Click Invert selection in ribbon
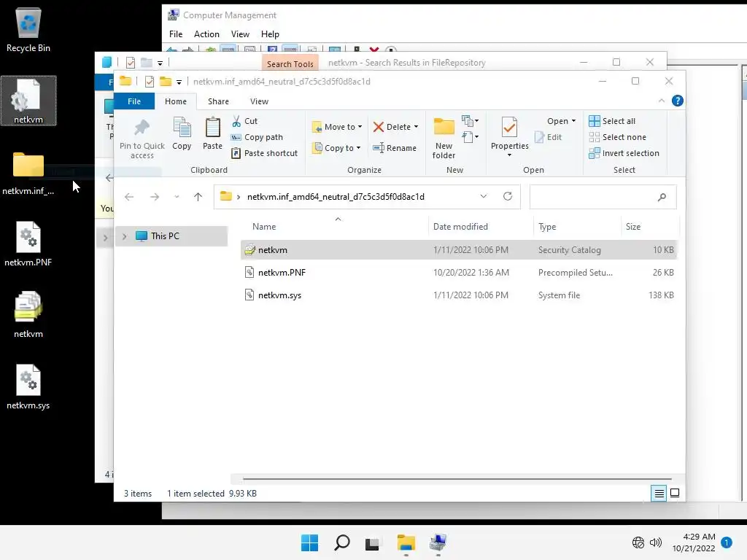Image resolution: width=747 pixels, height=560 pixels. click(624, 153)
